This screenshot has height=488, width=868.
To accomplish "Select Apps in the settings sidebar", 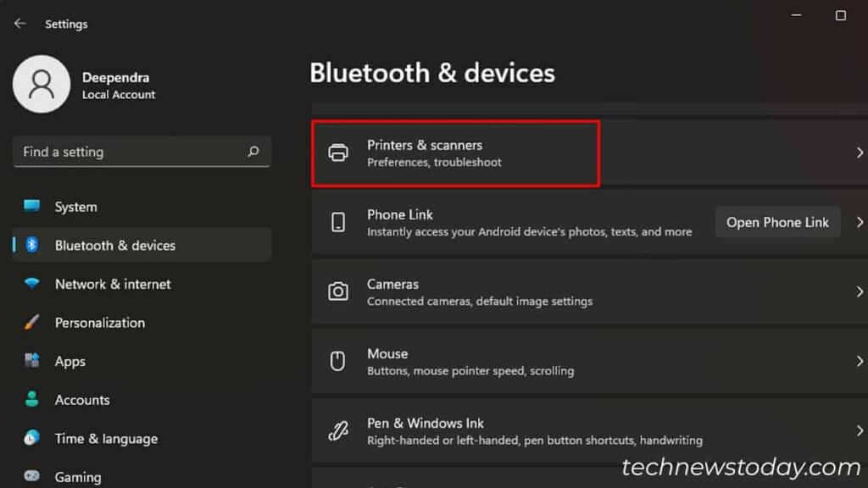I will coord(70,361).
